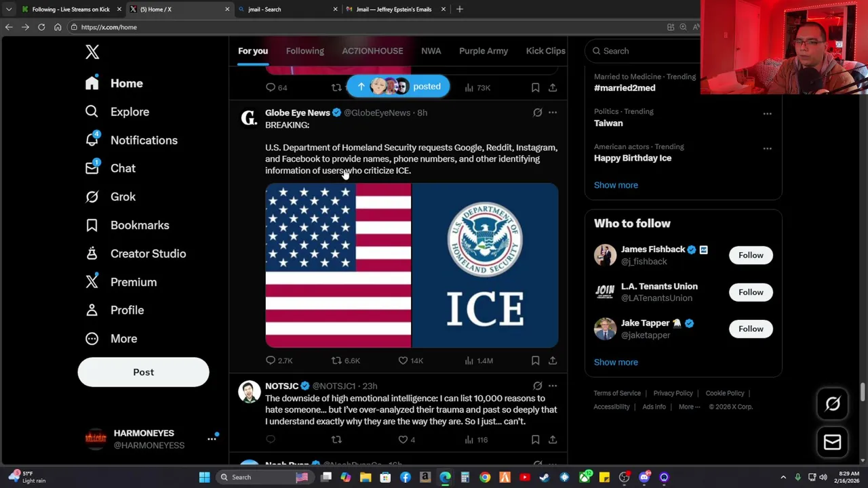Reply to the Globe Eye News post
The height and width of the screenshot is (488, 868).
[x=279, y=361]
